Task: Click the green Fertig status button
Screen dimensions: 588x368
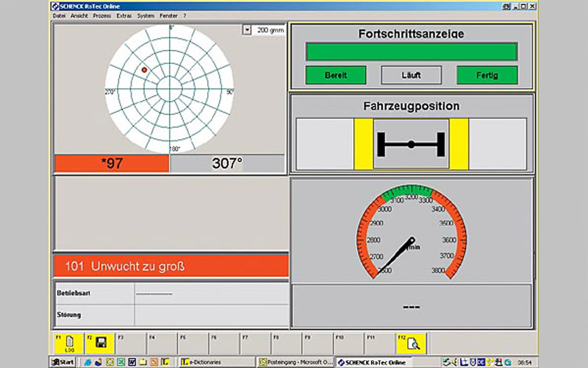Action: pos(487,75)
